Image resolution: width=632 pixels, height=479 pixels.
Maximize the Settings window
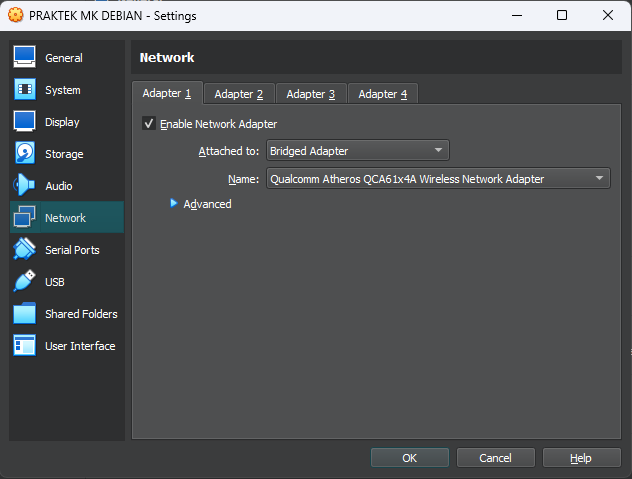(562, 15)
